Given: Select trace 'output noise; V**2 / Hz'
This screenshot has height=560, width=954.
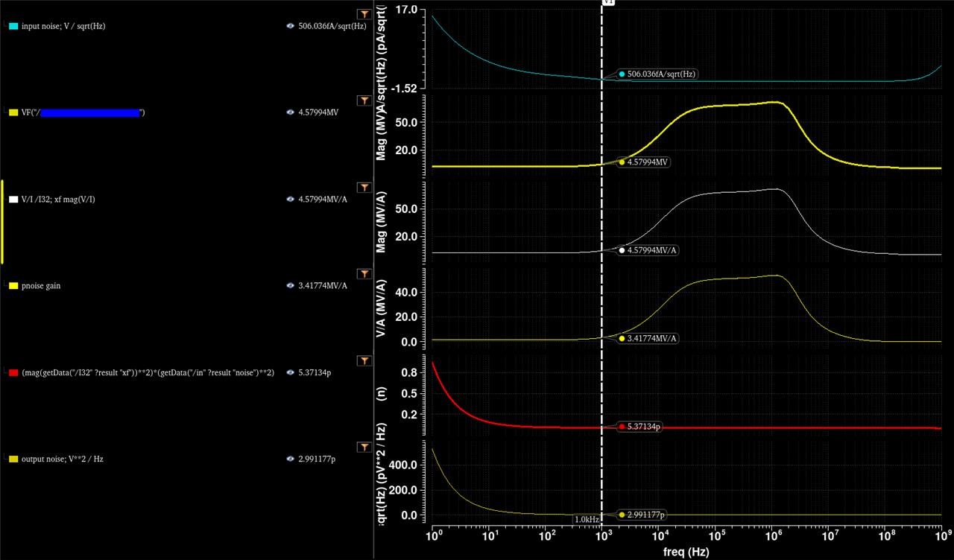Looking at the screenshot, I should tap(63, 459).
